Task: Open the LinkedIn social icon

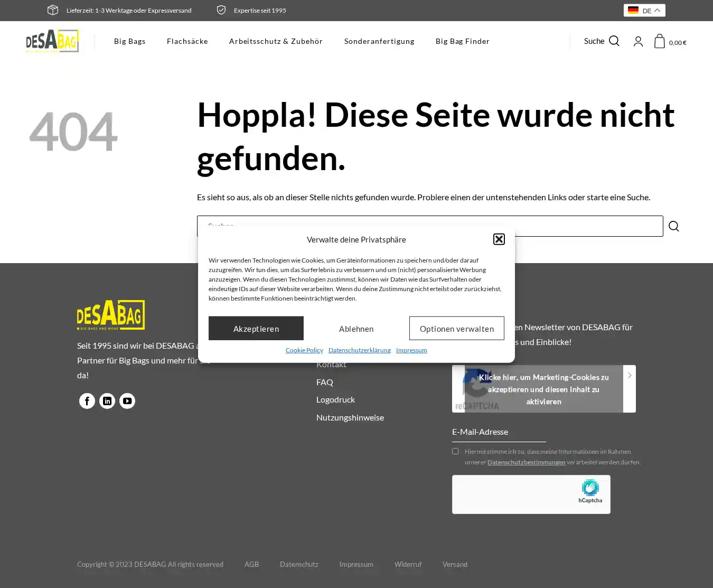Action: click(107, 401)
